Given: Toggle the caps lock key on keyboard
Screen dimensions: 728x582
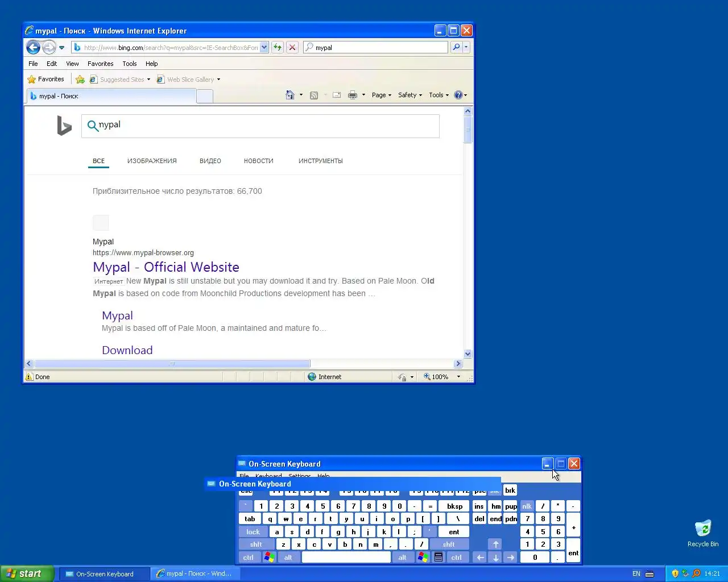Looking at the screenshot, I should point(253,532).
